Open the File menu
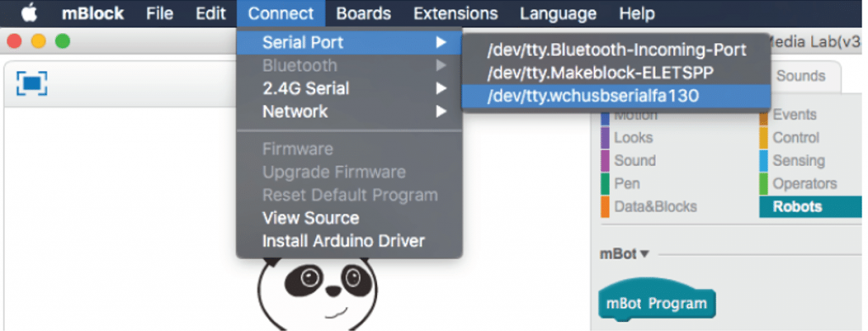 tap(160, 14)
